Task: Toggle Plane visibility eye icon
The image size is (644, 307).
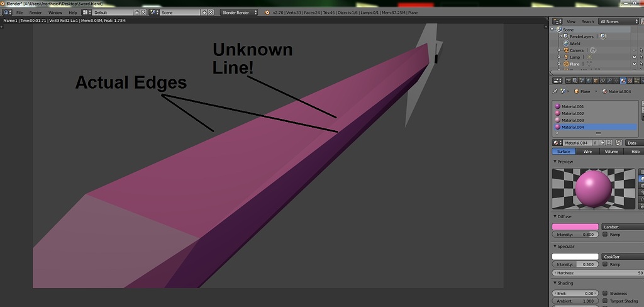Action: click(634, 64)
